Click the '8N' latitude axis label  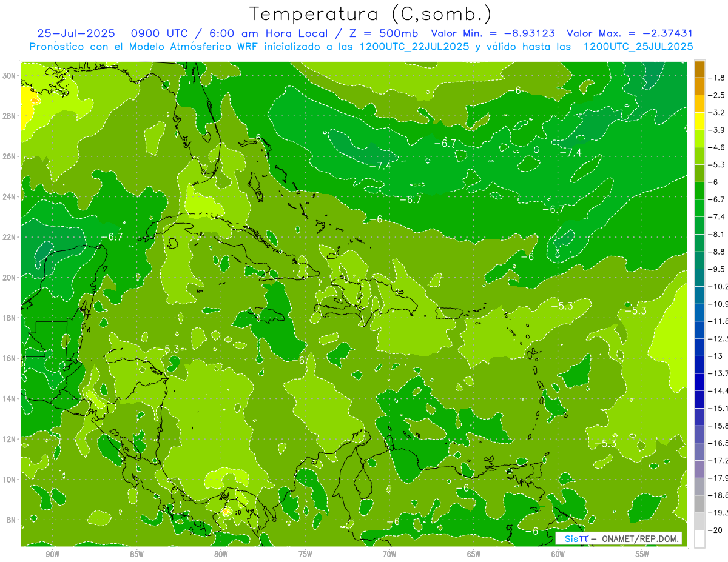(11, 520)
